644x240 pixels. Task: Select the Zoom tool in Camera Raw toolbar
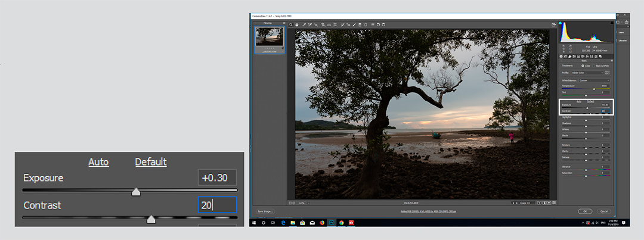click(291, 24)
